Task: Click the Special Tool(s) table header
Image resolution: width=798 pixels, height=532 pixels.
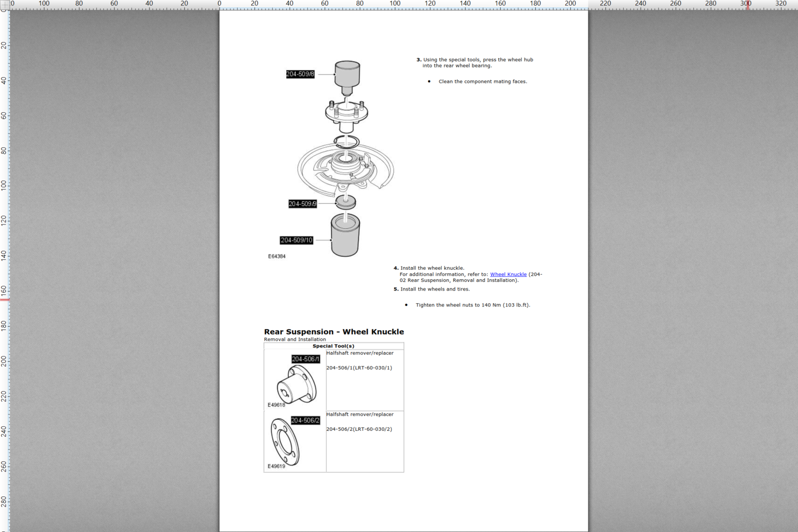Action: (x=333, y=346)
